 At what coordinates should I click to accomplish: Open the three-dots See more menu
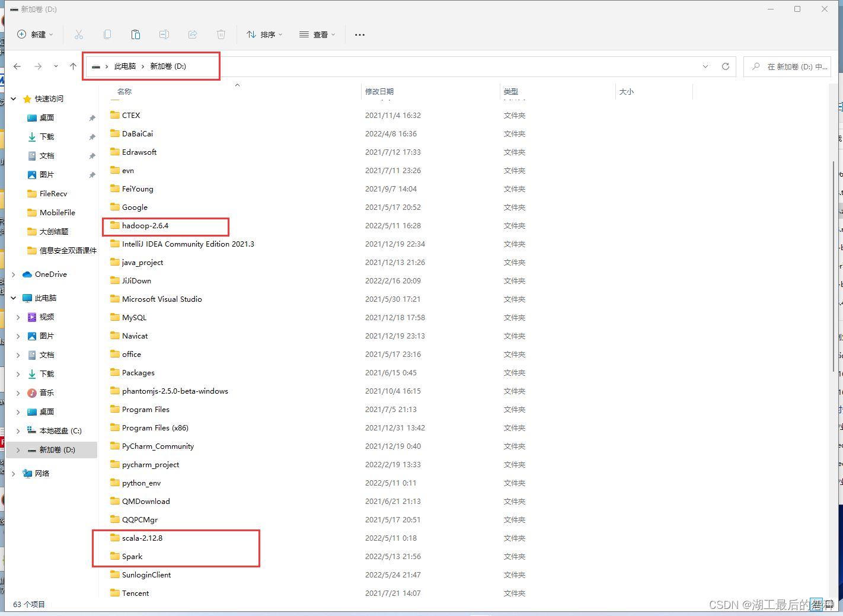click(x=360, y=34)
